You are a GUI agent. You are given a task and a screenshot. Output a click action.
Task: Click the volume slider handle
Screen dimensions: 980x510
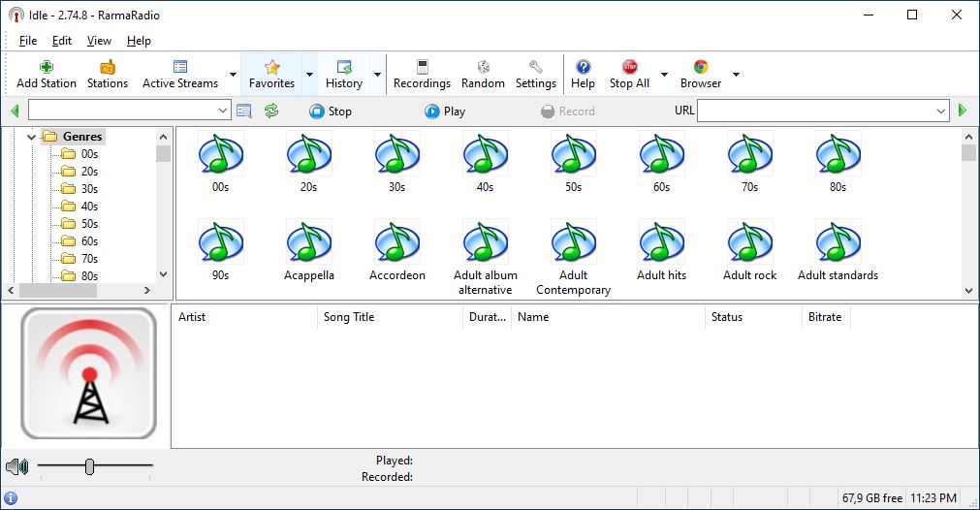pos(89,466)
